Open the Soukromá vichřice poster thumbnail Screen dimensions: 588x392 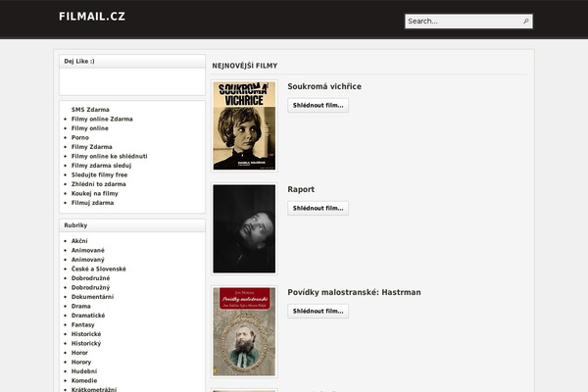click(x=244, y=125)
